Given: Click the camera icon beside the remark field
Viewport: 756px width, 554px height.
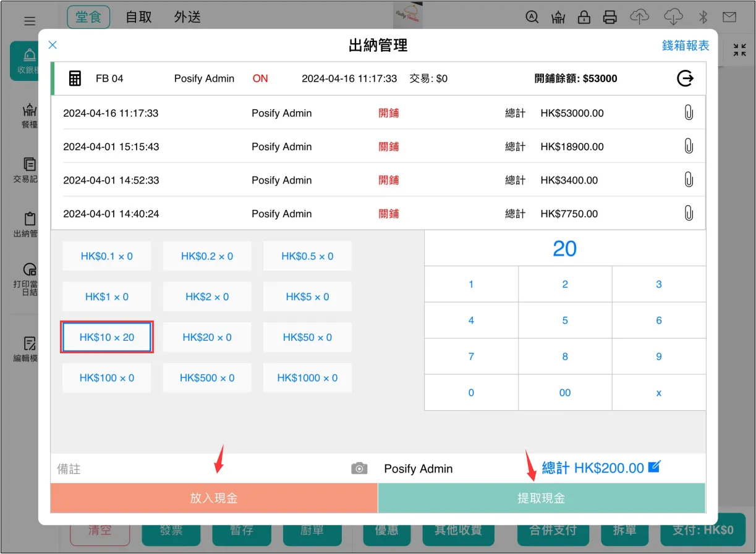Looking at the screenshot, I should 359,469.
